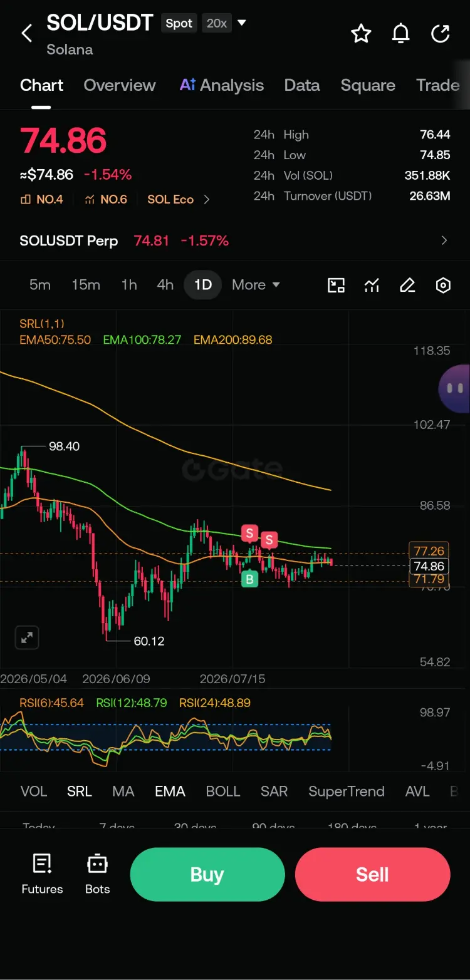Open the Square tab
The height and width of the screenshot is (980, 470).
[368, 85]
